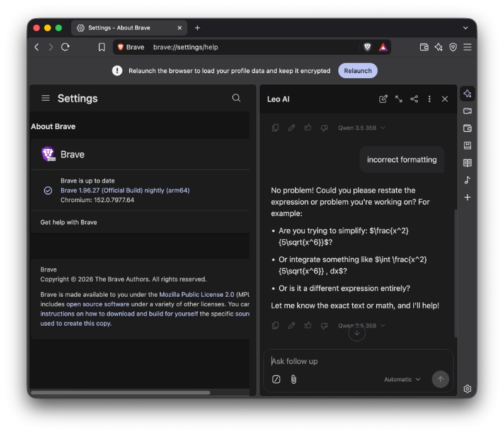Share the Leo AI conversation
The height and width of the screenshot is (434, 504).
point(414,99)
